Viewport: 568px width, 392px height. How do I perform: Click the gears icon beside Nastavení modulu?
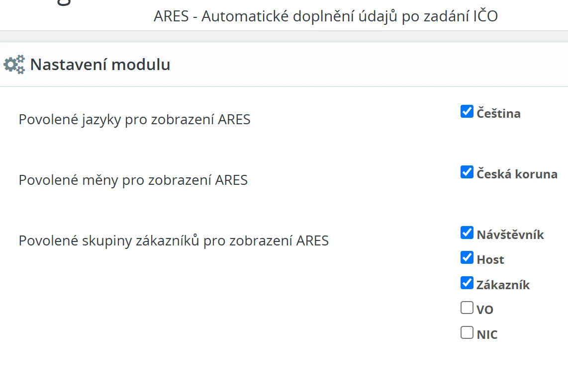14,65
